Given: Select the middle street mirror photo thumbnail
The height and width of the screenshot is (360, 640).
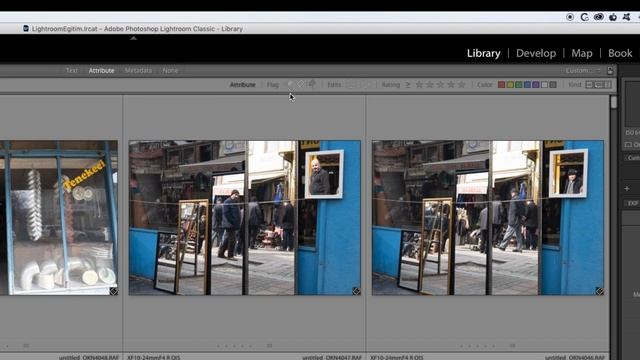Looking at the screenshot, I should coord(244,218).
